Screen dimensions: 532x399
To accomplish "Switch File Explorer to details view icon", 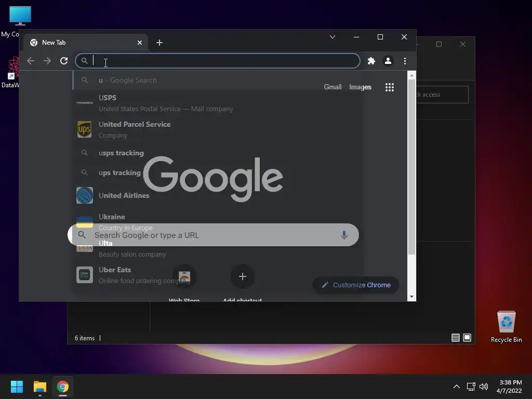I will pos(455,338).
